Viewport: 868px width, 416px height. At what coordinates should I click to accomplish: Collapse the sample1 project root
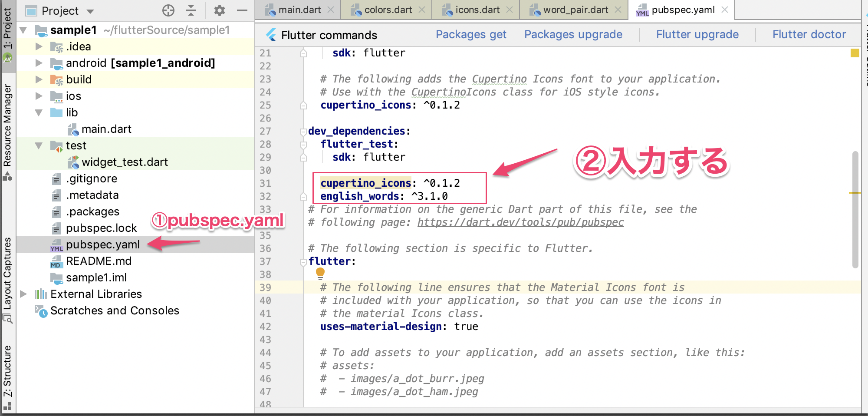[23, 30]
